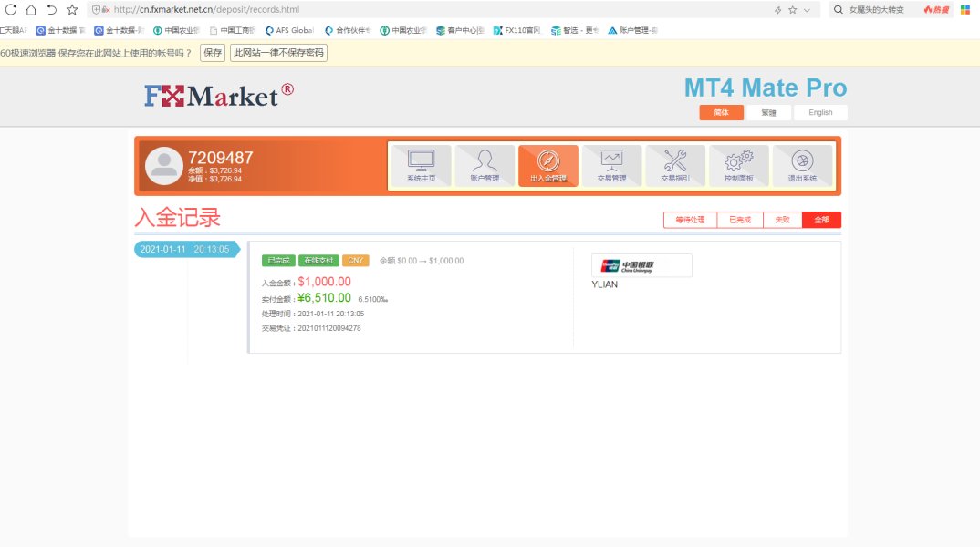Filter records by 已完成 tab
980x547 pixels.
(x=740, y=220)
